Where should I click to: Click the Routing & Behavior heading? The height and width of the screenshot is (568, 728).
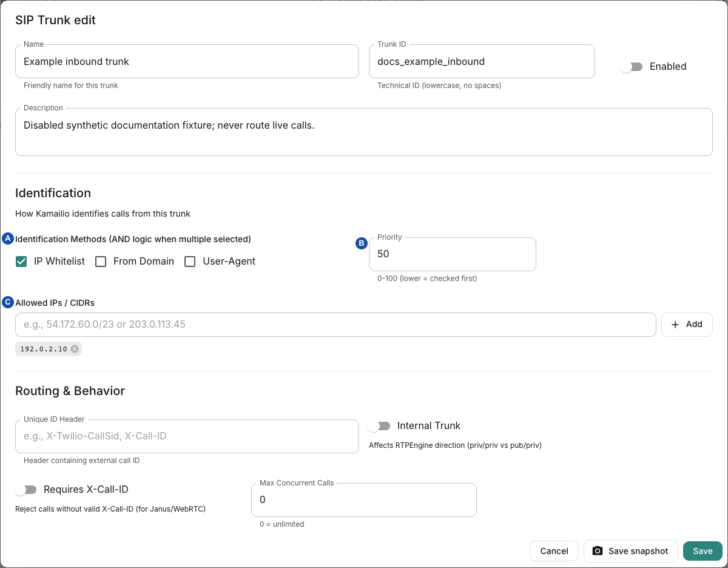tap(70, 391)
